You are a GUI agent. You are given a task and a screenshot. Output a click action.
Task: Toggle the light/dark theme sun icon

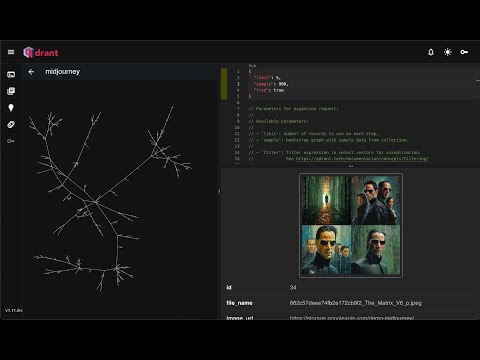pos(447,52)
